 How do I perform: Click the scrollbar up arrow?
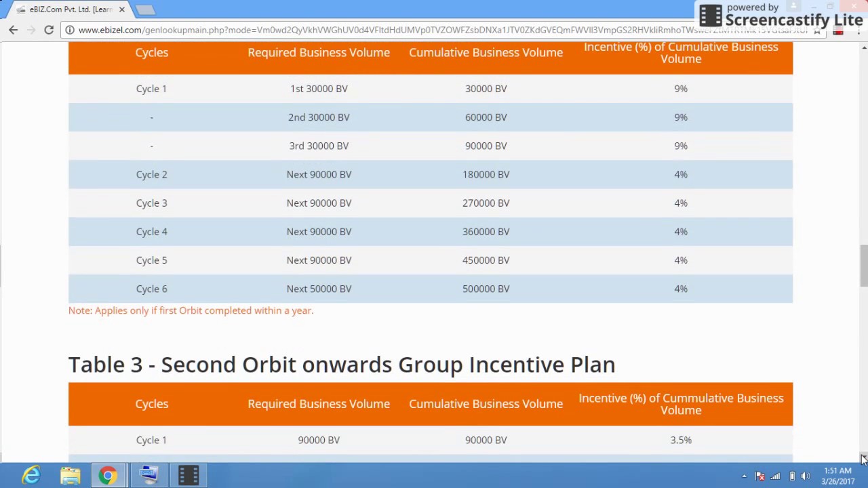tap(864, 47)
